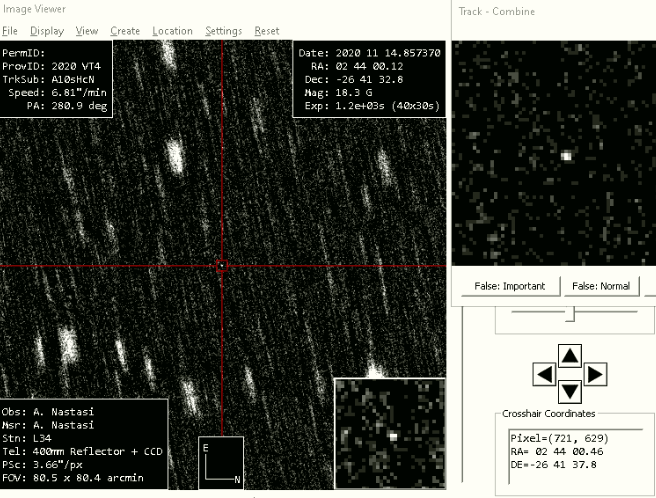The image size is (656, 498).
Task: Open the View menu
Action: click(x=87, y=31)
